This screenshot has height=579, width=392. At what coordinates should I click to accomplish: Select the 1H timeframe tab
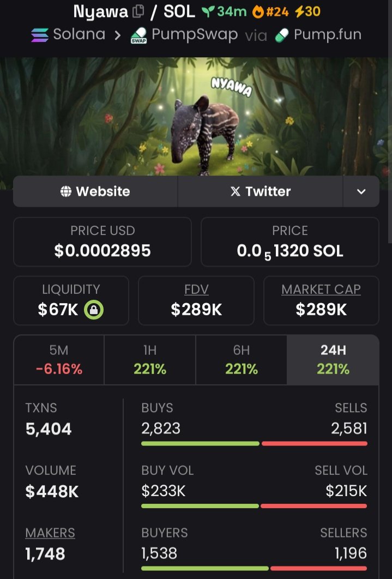pyautogui.click(x=150, y=360)
